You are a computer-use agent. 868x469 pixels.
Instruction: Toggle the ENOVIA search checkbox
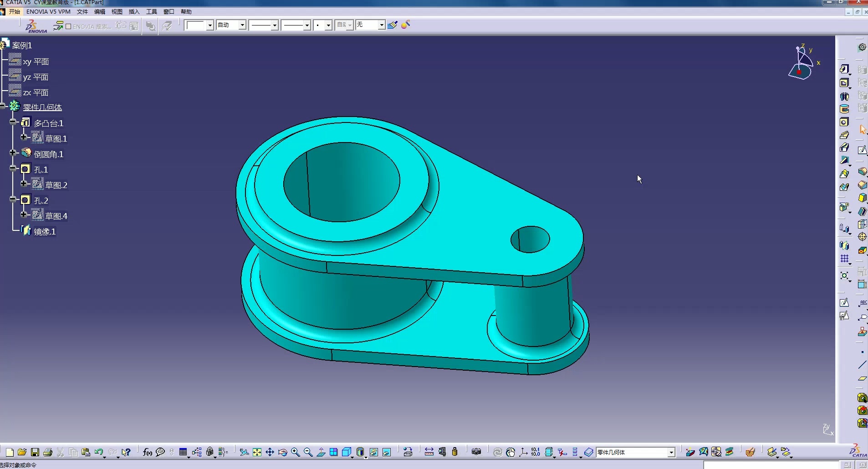[68, 26]
